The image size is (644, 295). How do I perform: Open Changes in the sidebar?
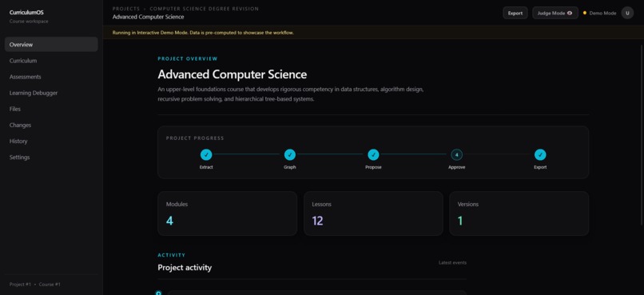coord(51,125)
